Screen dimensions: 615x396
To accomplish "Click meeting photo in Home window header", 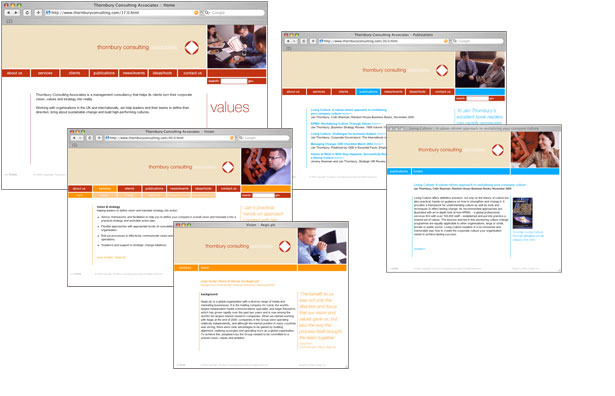I will pyautogui.click(x=237, y=47).
